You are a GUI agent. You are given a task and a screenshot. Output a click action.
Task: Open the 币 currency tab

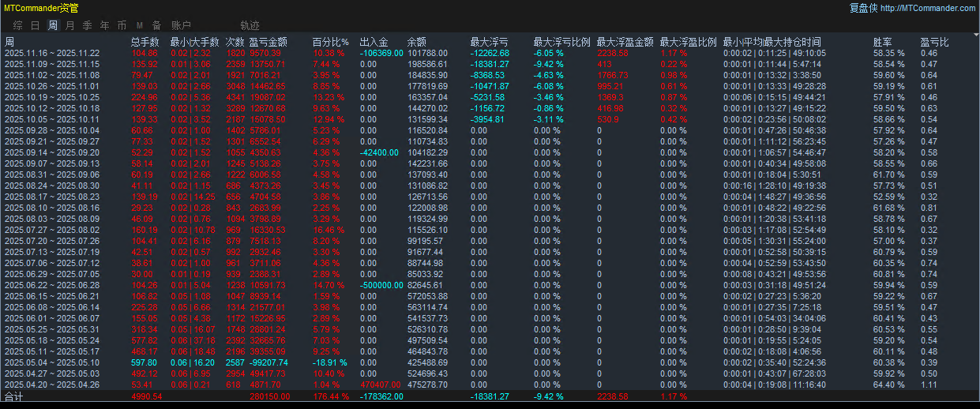pos(122,25)
